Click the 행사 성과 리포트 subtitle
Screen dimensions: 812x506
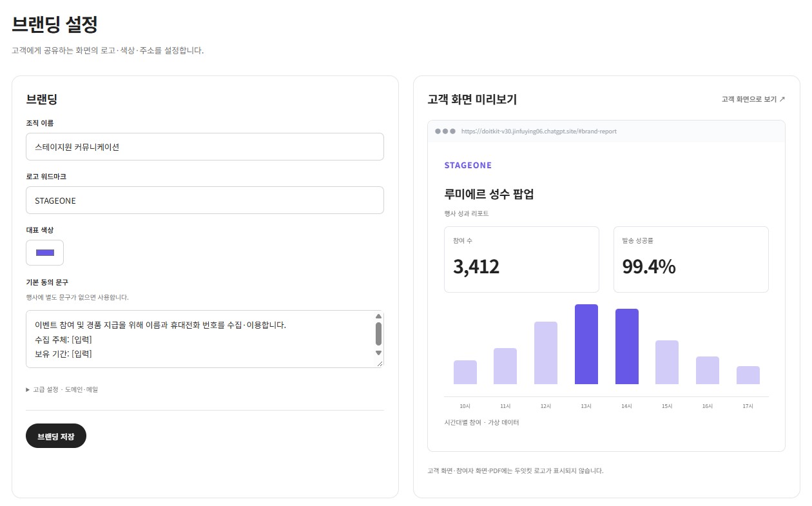tap(467, 213)
